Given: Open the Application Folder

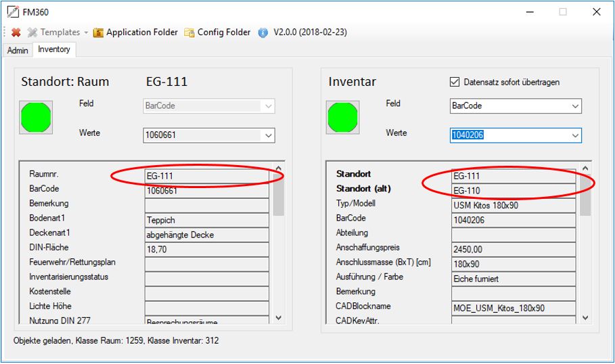Looking at the screenshot, I should point(135,32).
